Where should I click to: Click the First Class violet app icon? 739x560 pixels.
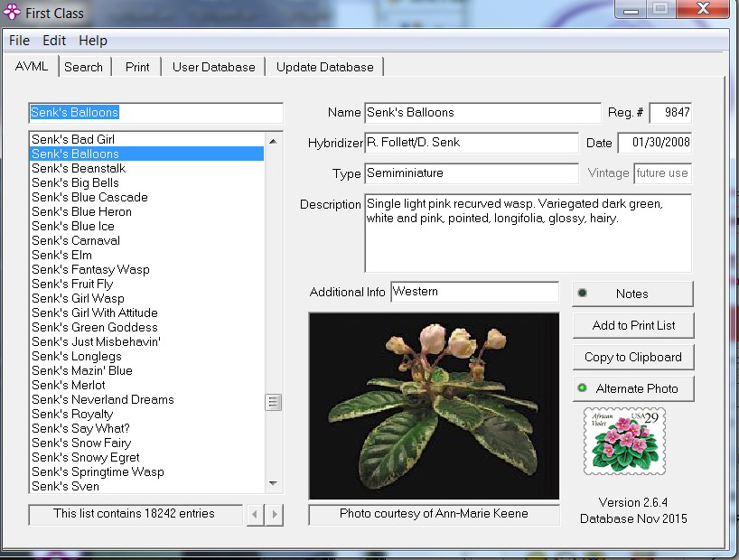click(x=12, y=13)
